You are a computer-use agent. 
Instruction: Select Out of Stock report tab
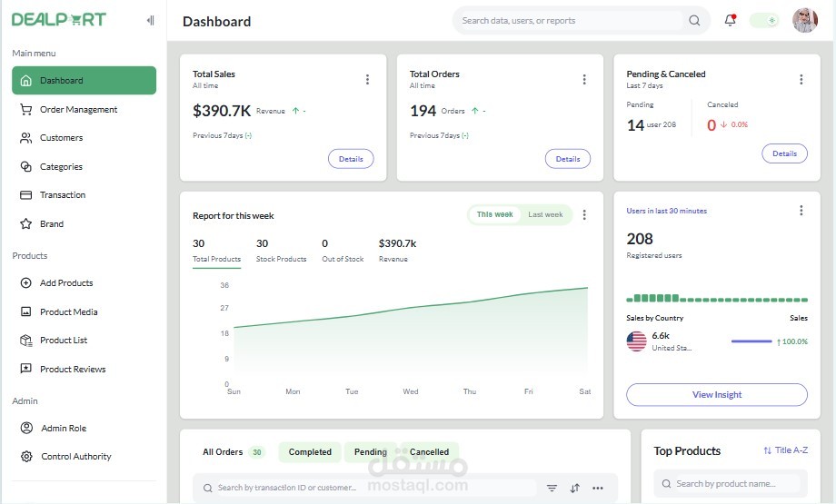click(x=343, y=251)
